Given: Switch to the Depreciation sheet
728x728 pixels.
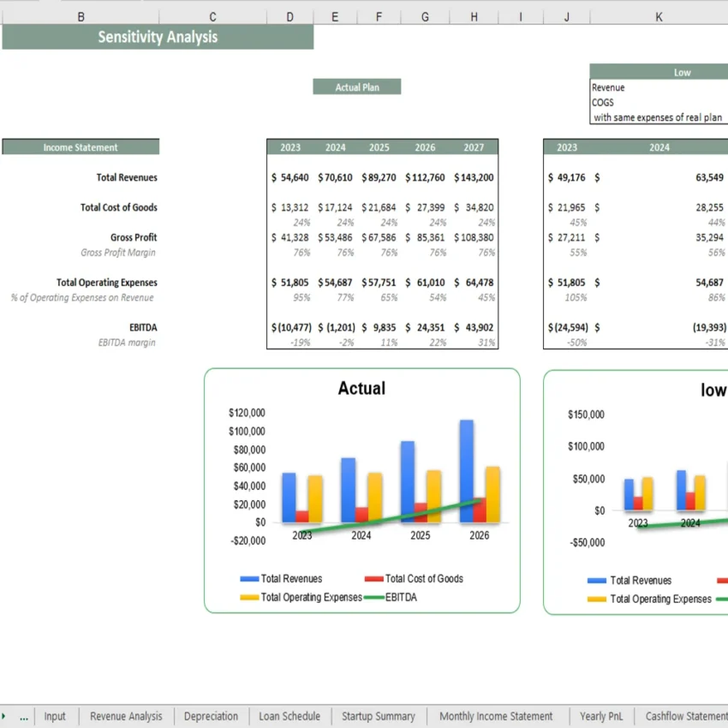Looking at the screenshot, I should (x=211, y=716).
